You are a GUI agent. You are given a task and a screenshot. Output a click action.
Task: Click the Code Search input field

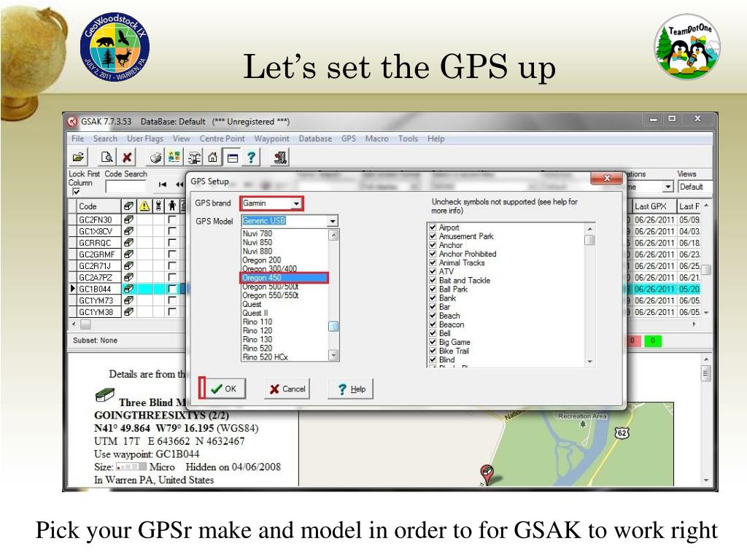[x=125, y=186]
